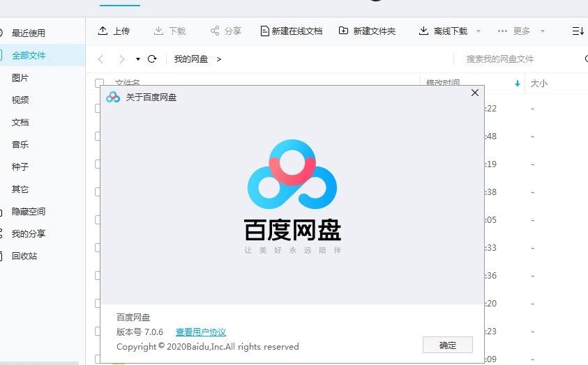Click the large Baidu Netdisk logo
Screen dimensions: 588x365
[292, 174]
